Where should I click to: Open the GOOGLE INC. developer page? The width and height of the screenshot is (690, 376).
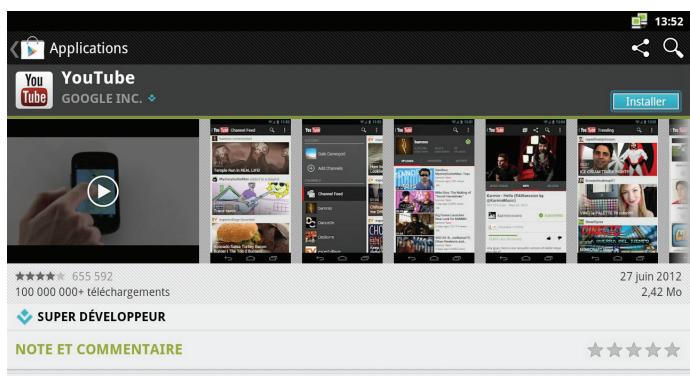point(102,98)
